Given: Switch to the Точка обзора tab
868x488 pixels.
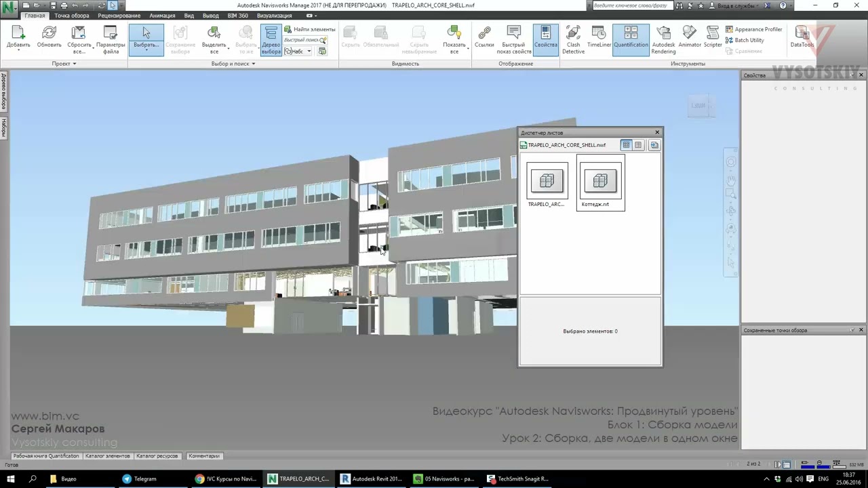Looking at the screenshot, I should (x=71, y=16).
